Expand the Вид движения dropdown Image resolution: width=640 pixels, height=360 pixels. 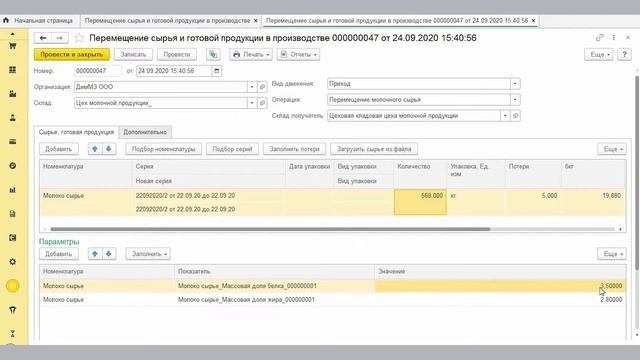(x=515, y=84)
